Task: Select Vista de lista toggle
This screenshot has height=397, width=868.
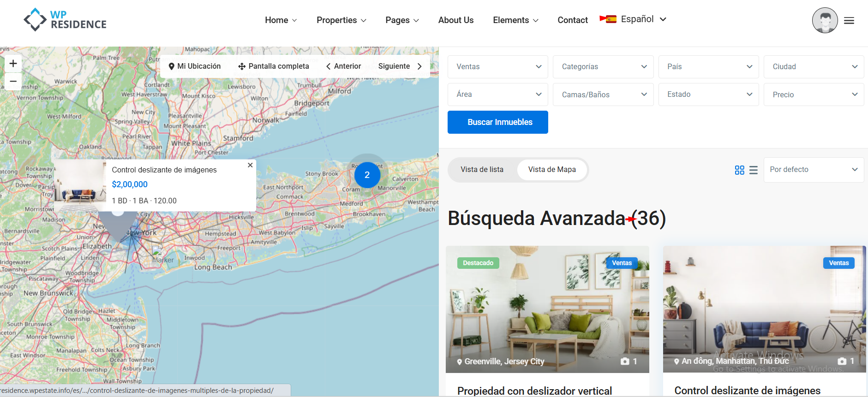Action: click(x=482, y=170)
